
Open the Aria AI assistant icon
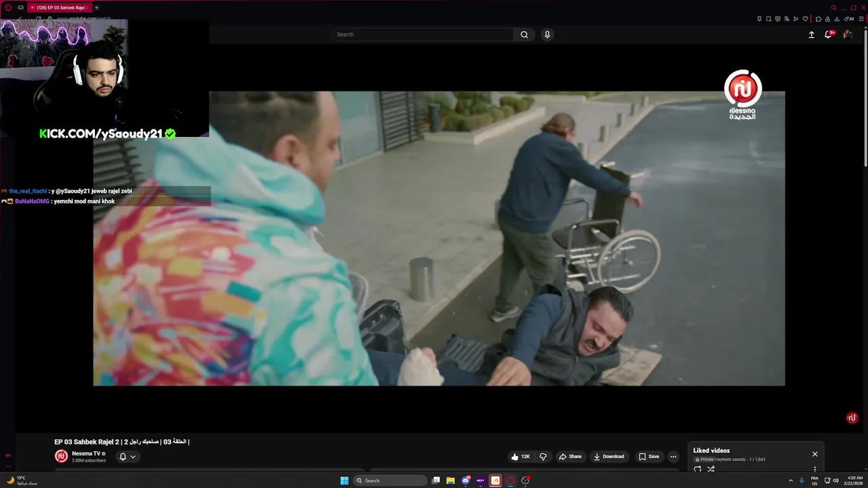848,19
